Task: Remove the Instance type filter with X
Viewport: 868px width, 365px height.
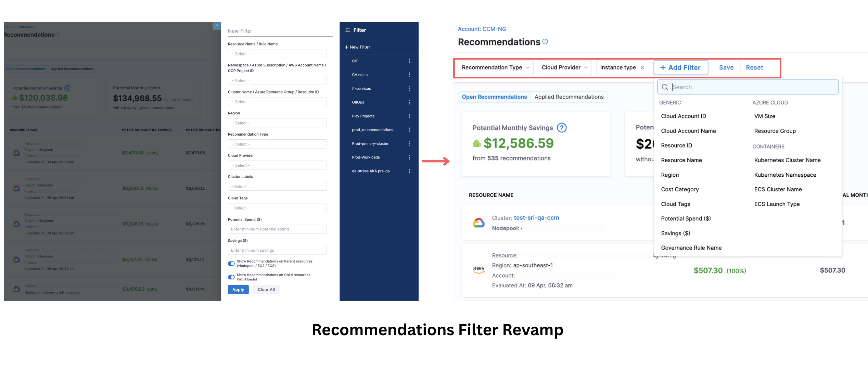Action: click(642, 67)
